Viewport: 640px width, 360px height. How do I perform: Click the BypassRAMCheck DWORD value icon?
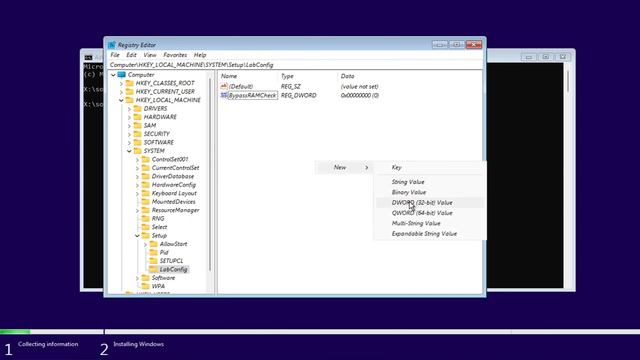[224, 96]
